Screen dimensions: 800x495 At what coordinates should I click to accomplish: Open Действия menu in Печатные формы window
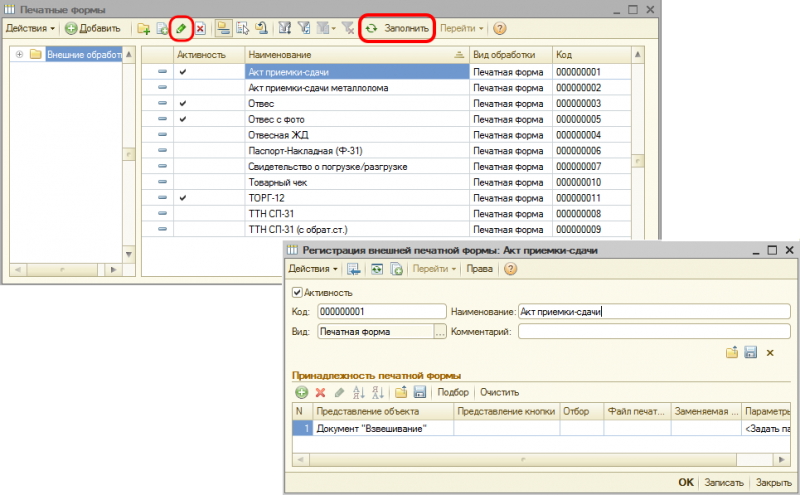[x=30, y=29]
